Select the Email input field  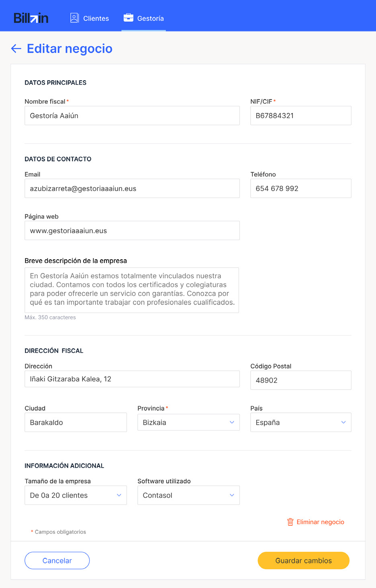tap(132, 188)
